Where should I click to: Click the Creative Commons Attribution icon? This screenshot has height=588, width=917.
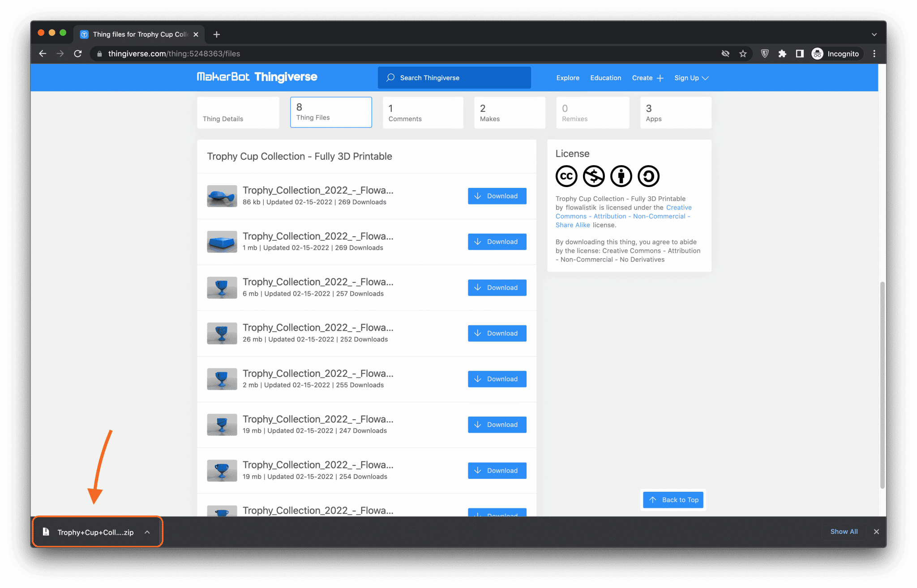[x=620, y=176]
